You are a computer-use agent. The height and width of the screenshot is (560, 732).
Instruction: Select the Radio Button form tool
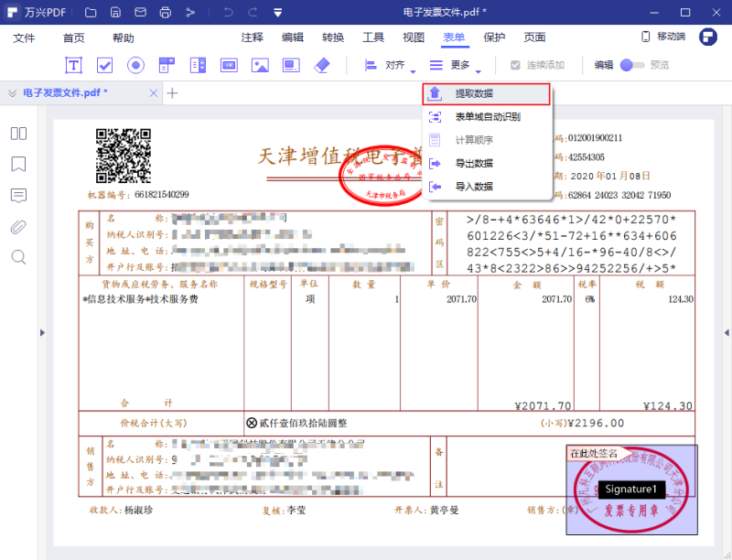point(135,65)
